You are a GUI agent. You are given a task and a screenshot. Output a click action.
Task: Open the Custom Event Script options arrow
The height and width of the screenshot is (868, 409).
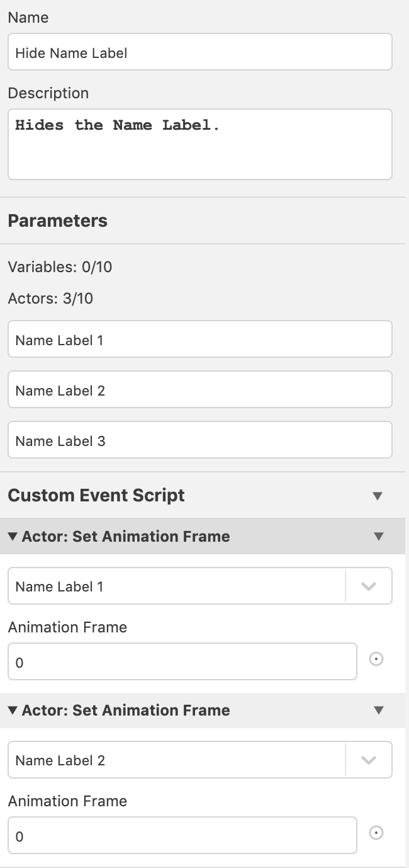(378, 496)
